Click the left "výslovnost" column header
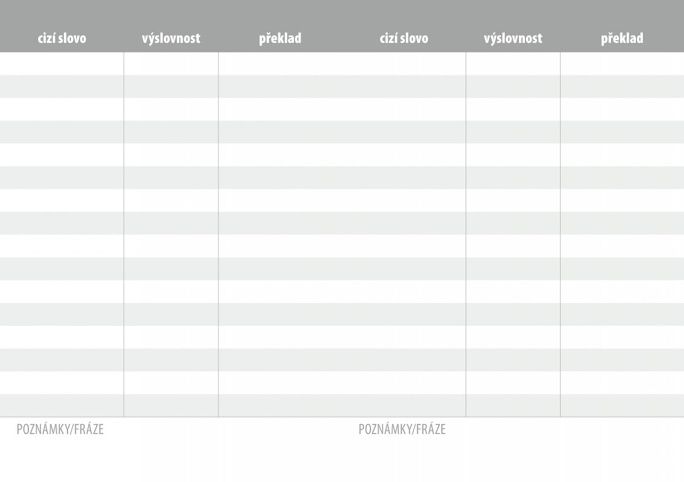Screen dimensions: 684x482 [x=171, y=39]
